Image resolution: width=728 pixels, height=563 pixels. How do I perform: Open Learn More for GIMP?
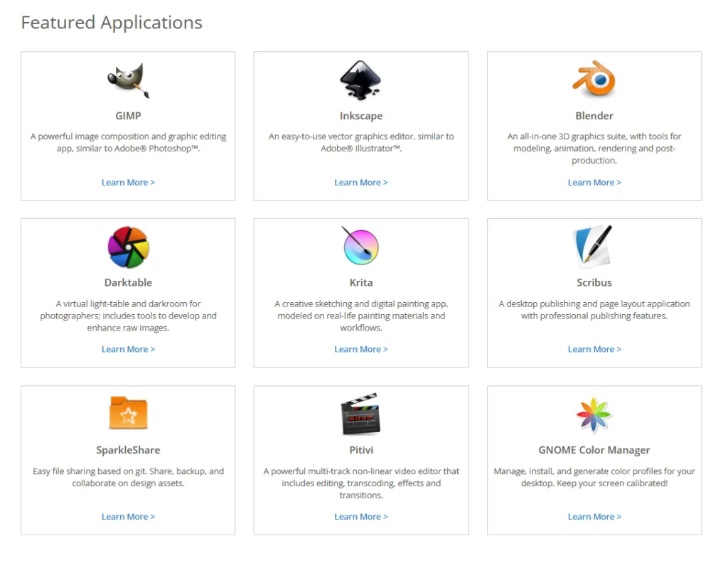128,182
